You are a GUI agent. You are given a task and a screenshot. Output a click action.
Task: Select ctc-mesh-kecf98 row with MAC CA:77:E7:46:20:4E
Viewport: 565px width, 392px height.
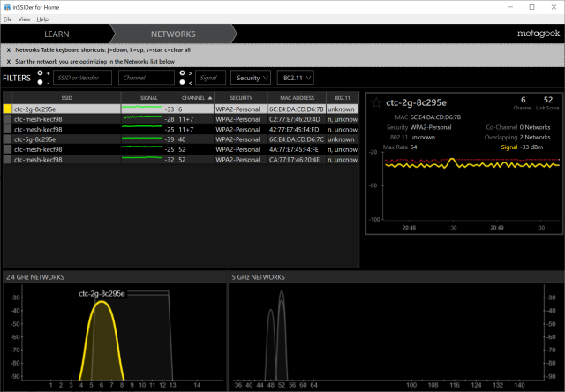181,160
